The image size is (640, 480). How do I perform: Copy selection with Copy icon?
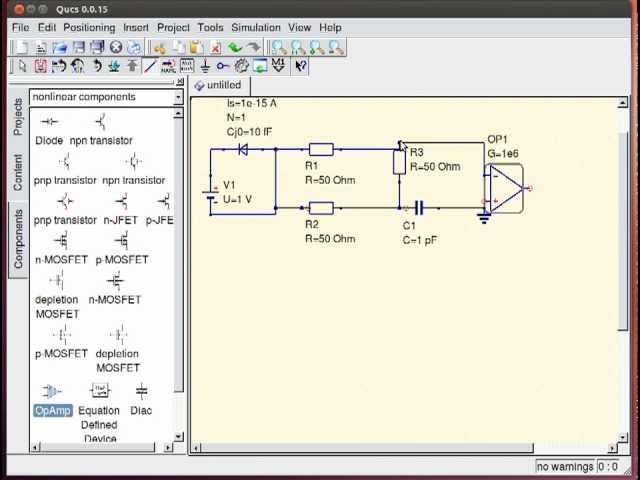coord(178,48)
